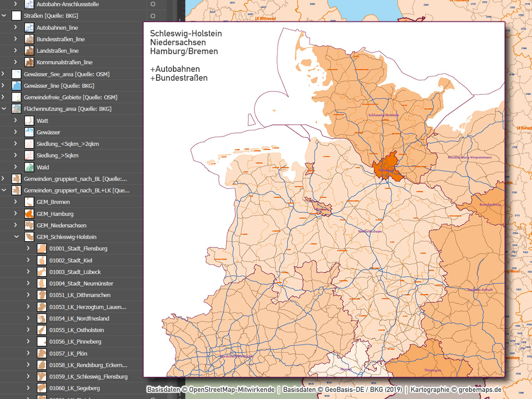Collapse the GEM_Schleswig-Holstein layer group
The image size is (532, 399).
(16, 237)
